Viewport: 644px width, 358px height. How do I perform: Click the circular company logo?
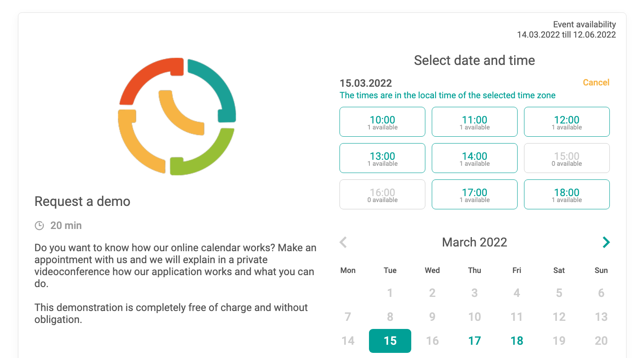coord(177,117)
